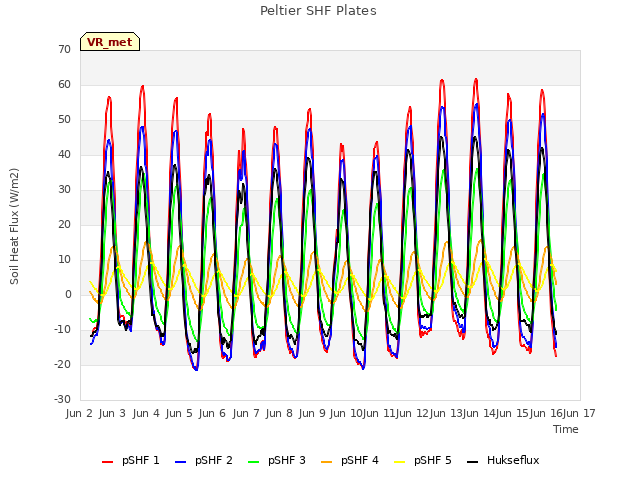Toggle pSHF 2 series in legend
This screenshot has width=640, height=480.
(204, 460)
